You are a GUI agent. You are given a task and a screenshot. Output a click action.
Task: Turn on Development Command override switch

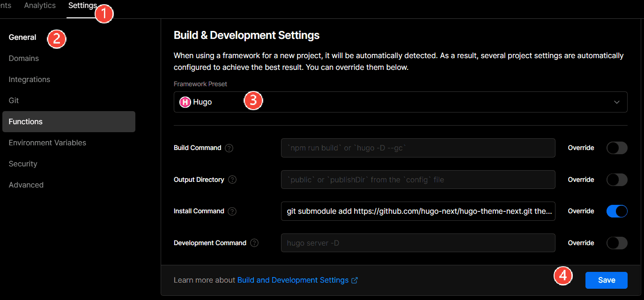tap(616, 243)
